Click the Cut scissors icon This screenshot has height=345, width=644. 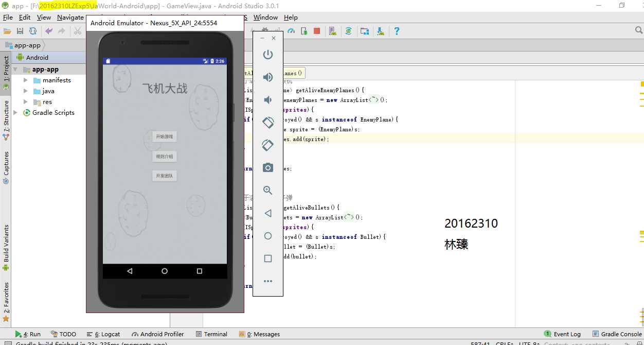coord(78,31)
